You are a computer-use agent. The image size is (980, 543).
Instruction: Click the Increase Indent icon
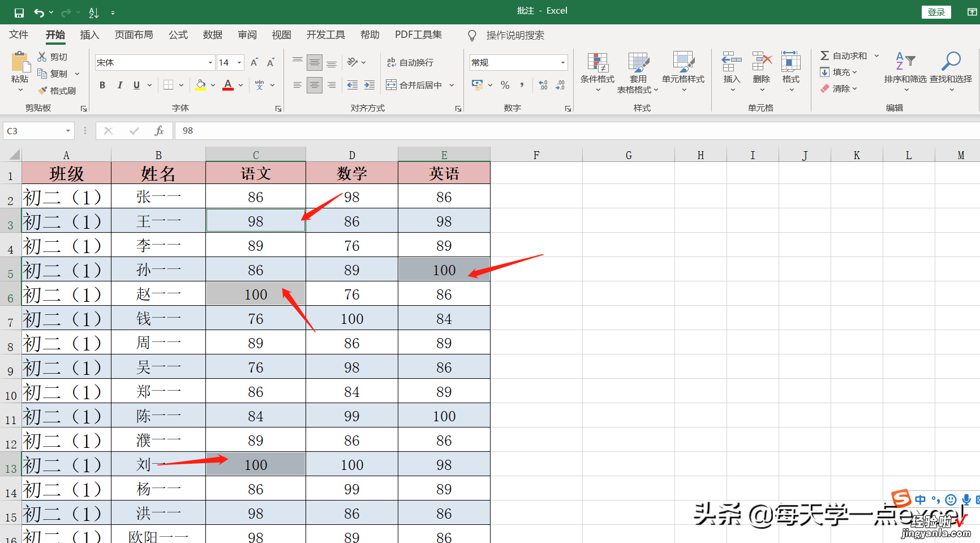[x=369, y=85]
